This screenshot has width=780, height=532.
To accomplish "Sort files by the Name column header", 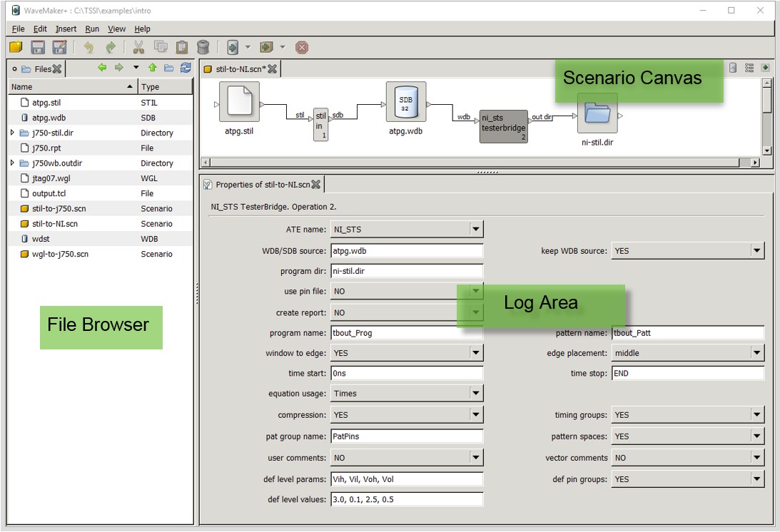I will (x=73, y=86).
